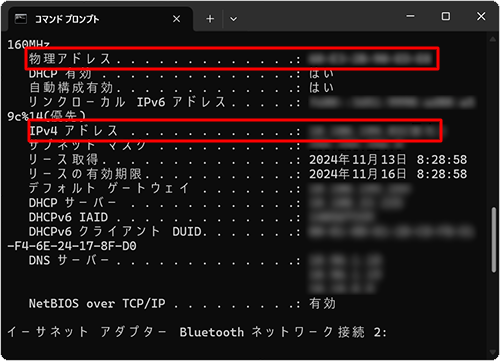Expand the new-tab profile dropdown
This screenshot has height=361, width=500.
[x=233, y=19]
